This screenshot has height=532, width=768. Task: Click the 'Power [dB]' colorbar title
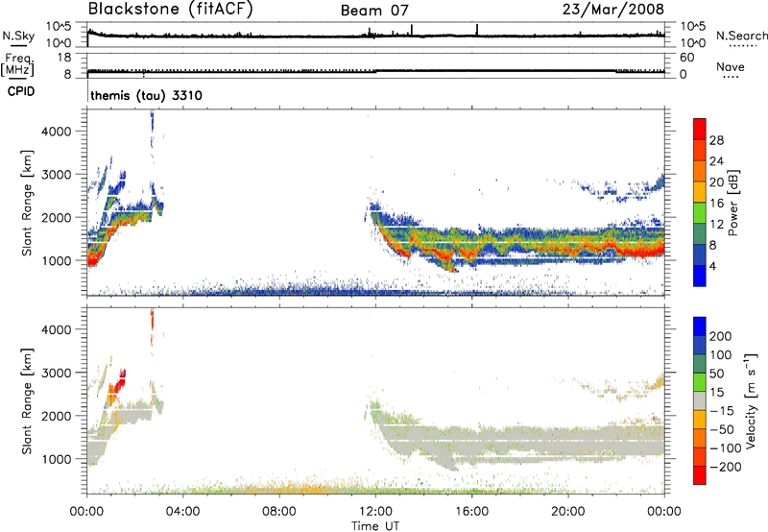(x=733, y=203)
